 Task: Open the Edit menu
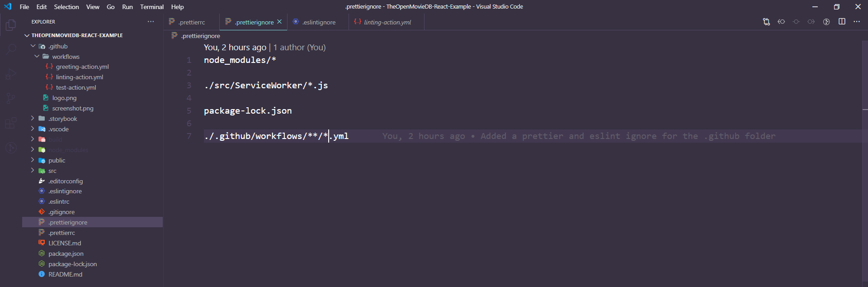(x=42, y=7)
